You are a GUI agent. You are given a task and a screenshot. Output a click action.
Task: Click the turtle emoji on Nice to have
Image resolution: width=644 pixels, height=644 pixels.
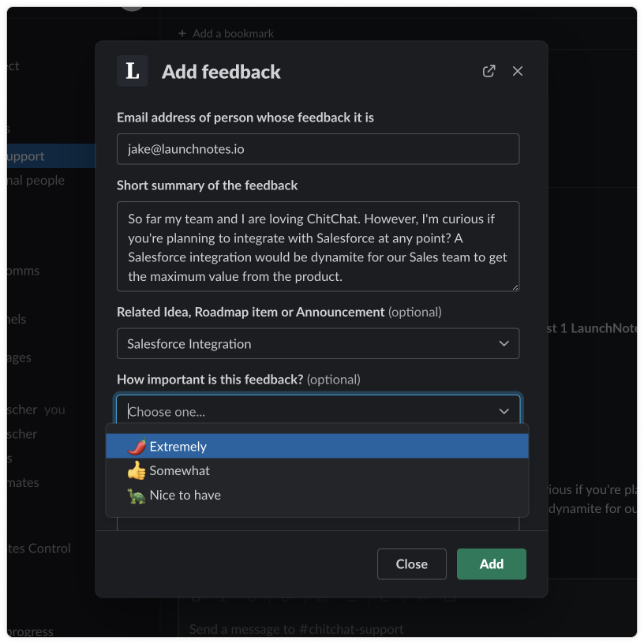(137, 496)
